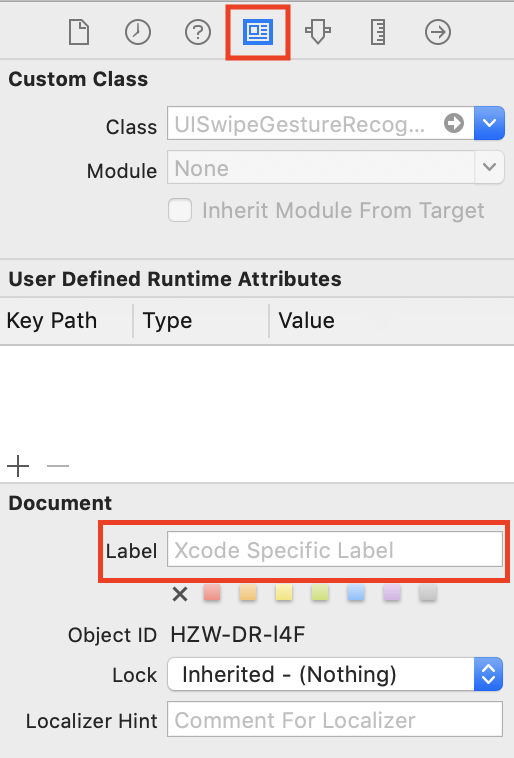
Task: Switch to the Attributes inspector
Action: (318, 32)
